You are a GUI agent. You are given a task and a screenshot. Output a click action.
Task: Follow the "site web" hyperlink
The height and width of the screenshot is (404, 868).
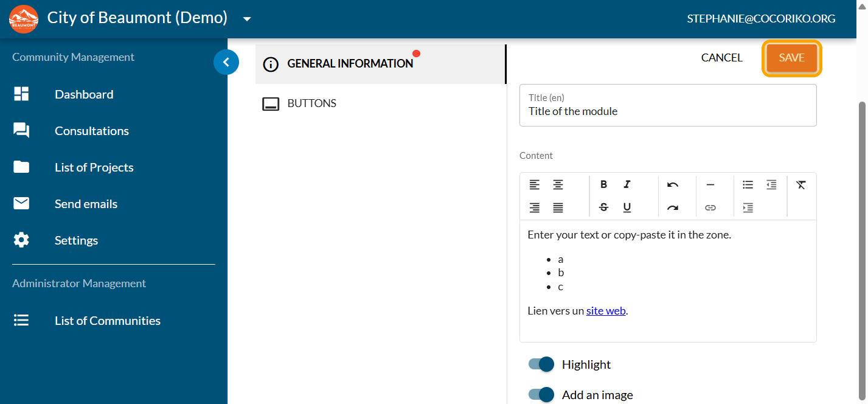pos(606,311)
